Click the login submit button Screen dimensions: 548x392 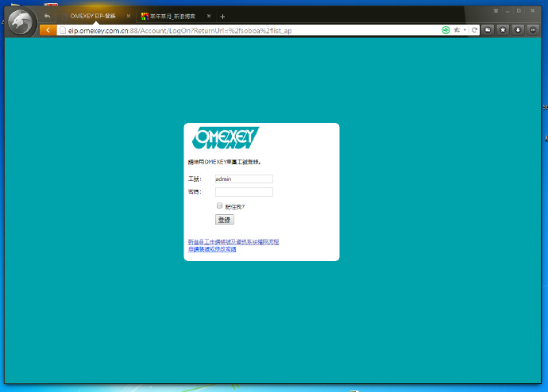pos(225,220)
